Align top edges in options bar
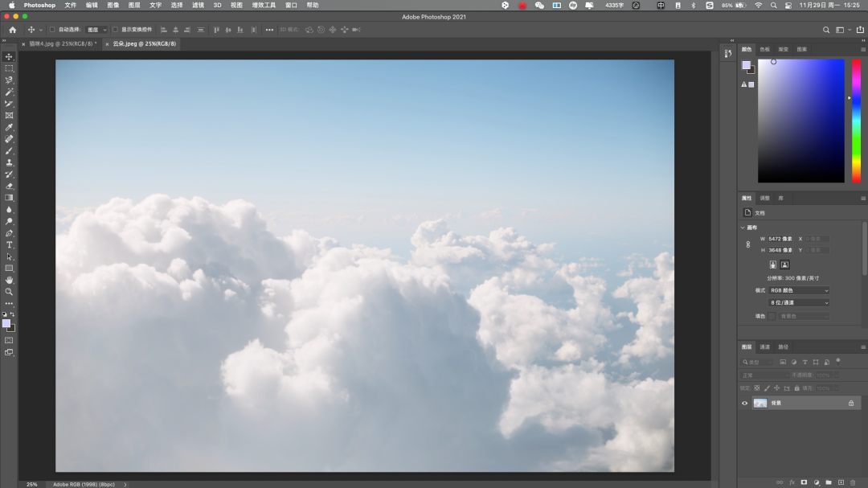 pos(216,30)
